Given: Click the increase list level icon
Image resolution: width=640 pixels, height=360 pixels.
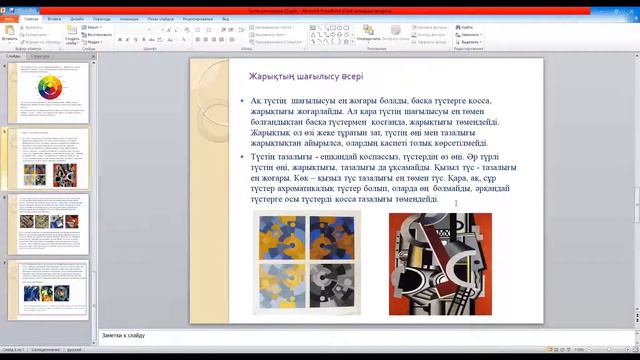Looking at the screenshot, I should click(x=231, y=30).
